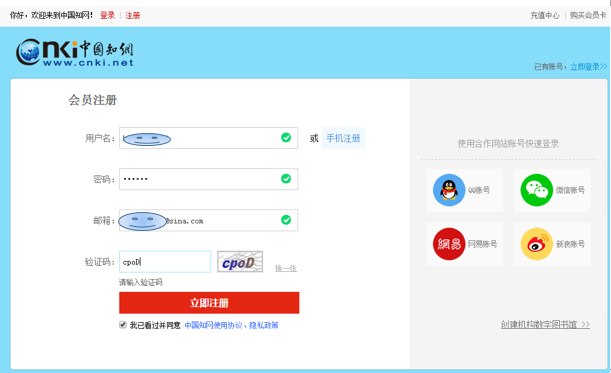This screenshot has width=611, height=373.
Task: Select the QQ penguin login icon
Action: coord(449,190)
